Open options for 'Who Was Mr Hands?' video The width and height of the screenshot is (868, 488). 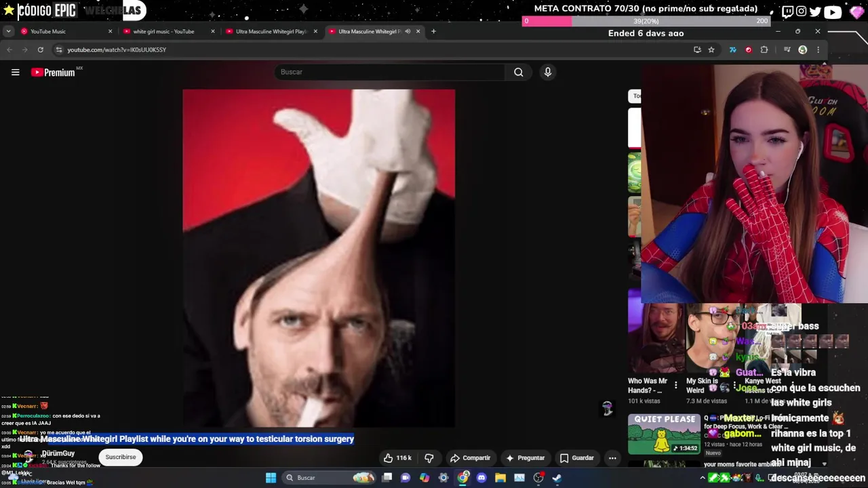[x=675, y=385]
